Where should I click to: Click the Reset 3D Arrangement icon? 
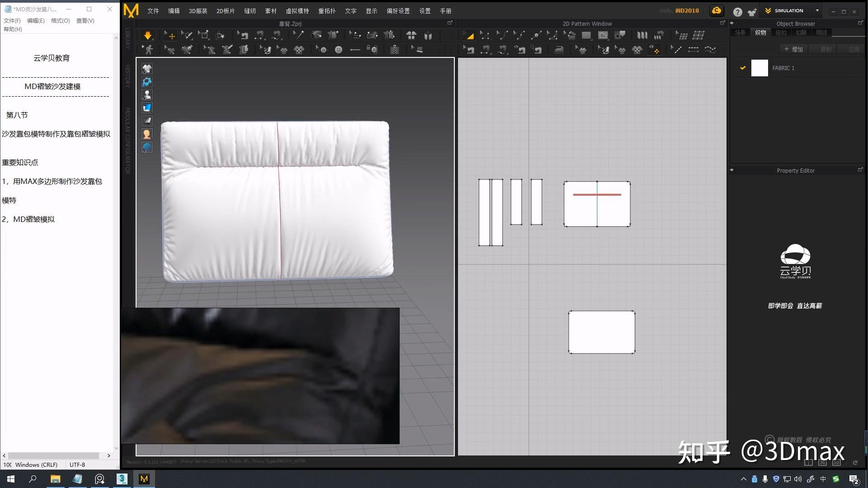tap(428, 35)
